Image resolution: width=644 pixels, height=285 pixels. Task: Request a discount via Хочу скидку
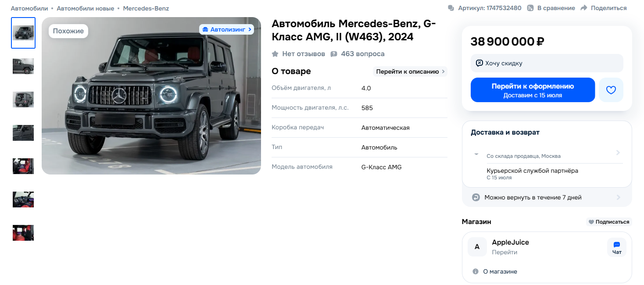(x=547, y=63)
